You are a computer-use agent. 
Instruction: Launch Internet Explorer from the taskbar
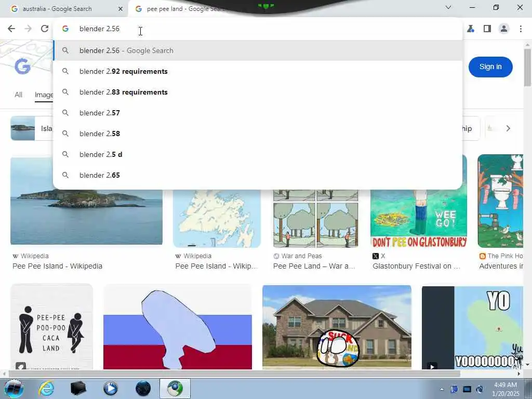(x=46, y=389)
